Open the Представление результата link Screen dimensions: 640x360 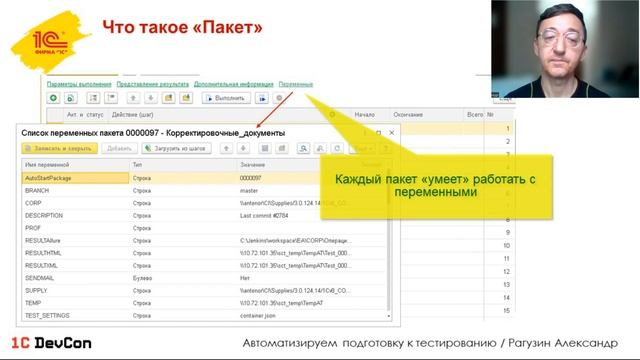coord(153,84)
